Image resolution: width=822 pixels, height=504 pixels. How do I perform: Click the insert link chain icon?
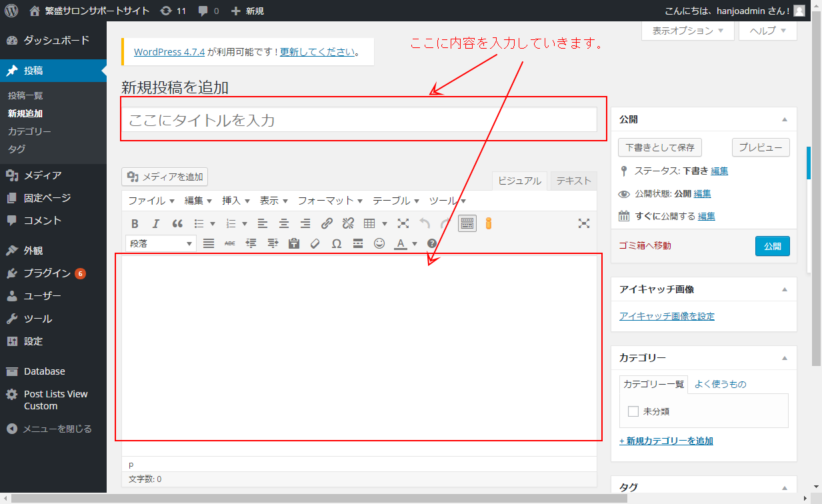(x=327, y=224)
